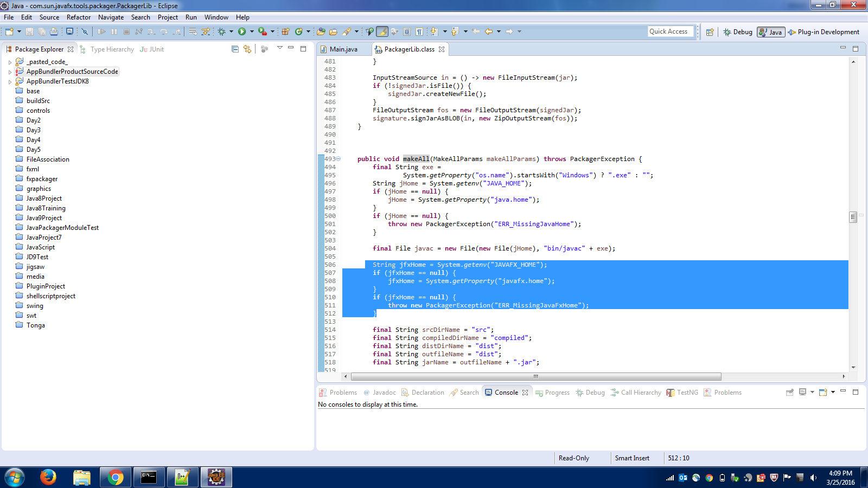Image resolution: width=868 pixels, height=488 pixels.
Task: Click the Debug bug icon in toolbar
Action: pos(222,32)
